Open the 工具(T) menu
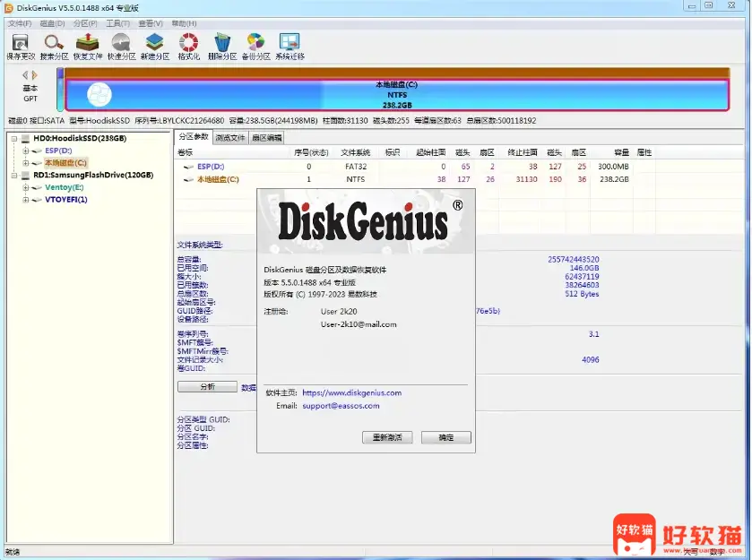 point(118,23)
